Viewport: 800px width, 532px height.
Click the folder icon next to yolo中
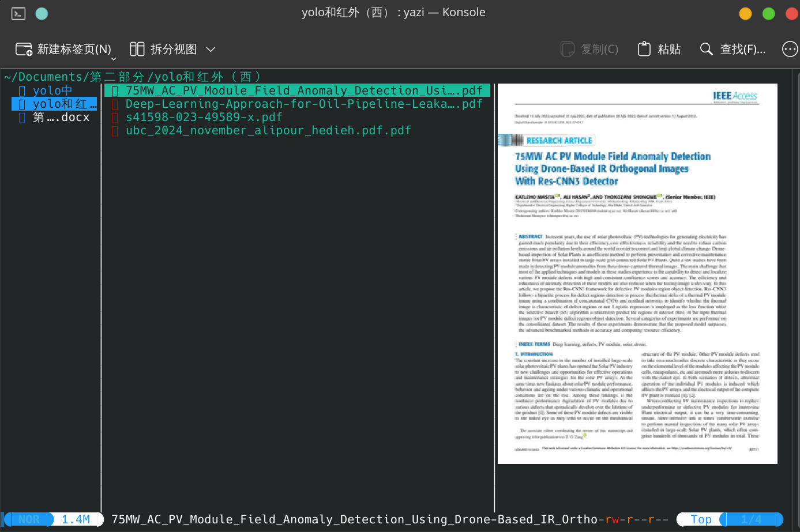(x=21, y=90)
